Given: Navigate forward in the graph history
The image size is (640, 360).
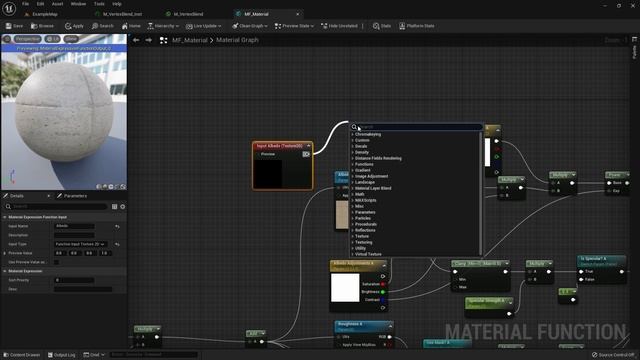Looking at the screenshot, I should pyautogui.click(x=149, y=40).
